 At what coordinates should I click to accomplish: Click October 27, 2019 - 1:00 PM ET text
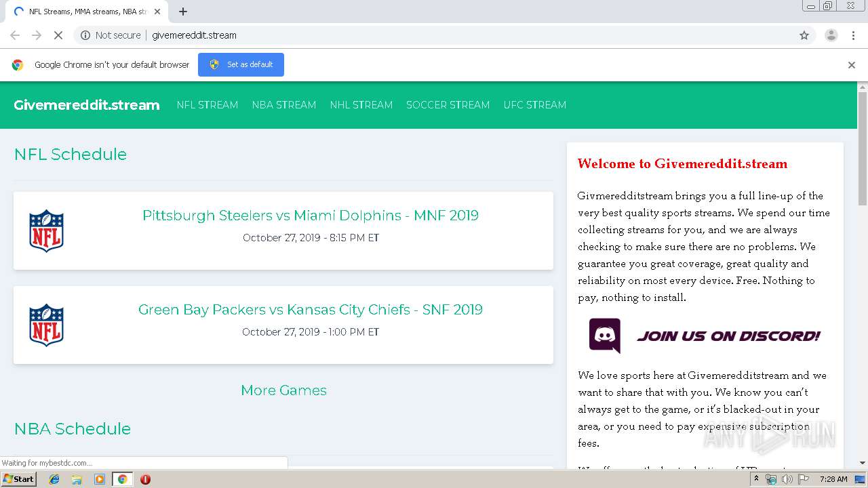pos(311,332)
